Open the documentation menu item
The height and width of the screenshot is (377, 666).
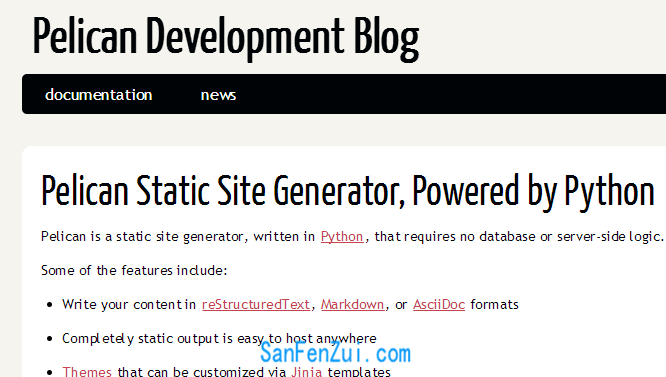click(99, 95)
